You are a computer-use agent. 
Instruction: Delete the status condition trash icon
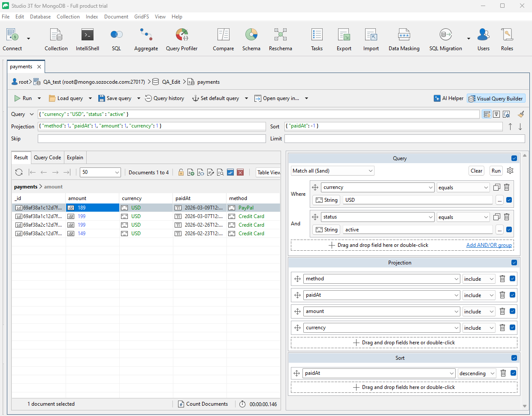click(507, 217)
